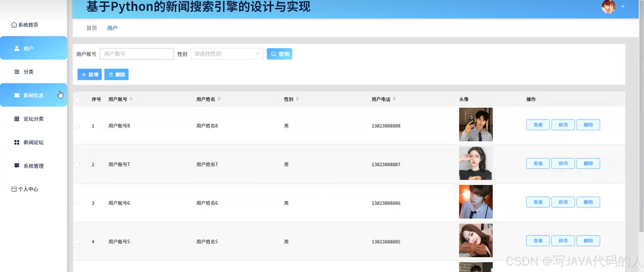
Task: Open the 请选择性别 dropdown
Action: point(227,54)
